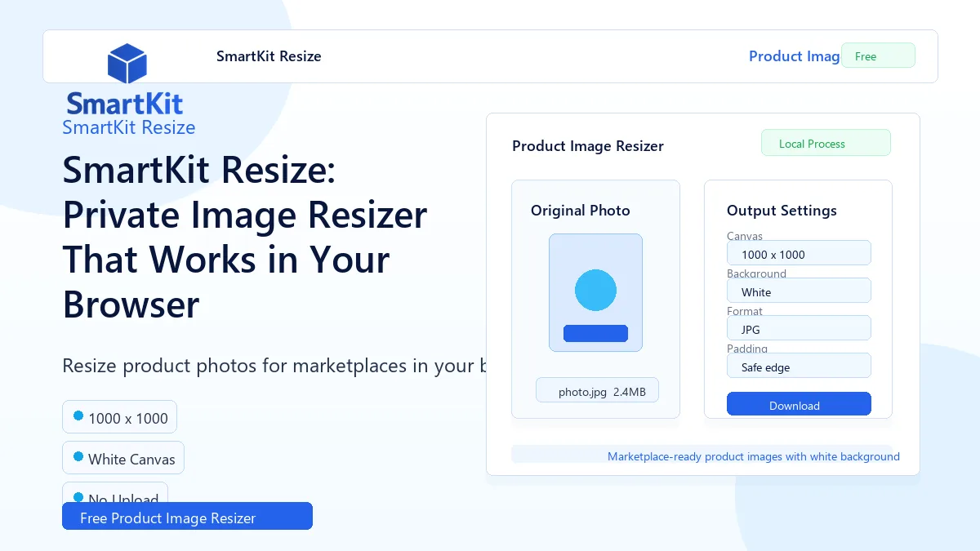This screenshot has height=551, width=980.
Task: Click the Output Settings heading
Action: 782,211
